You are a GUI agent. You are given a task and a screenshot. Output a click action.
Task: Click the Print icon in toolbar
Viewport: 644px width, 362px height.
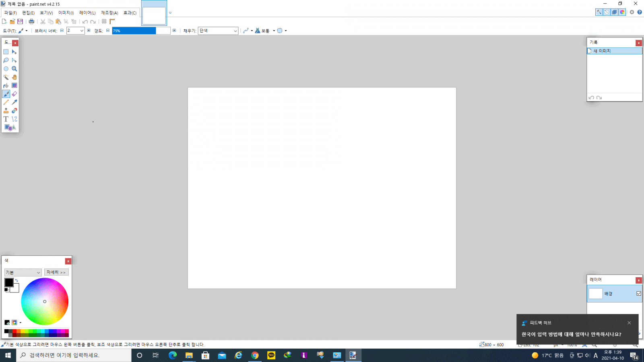[31, 21]
